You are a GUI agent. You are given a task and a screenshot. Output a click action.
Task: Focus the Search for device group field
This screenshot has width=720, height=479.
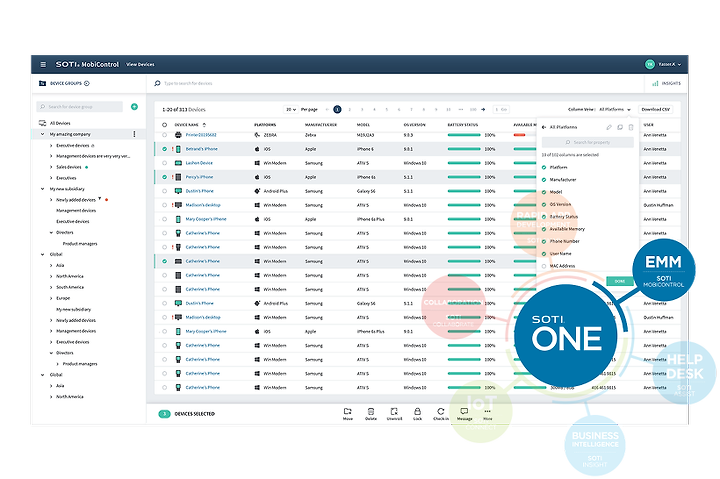pyautogui.click(x=79, y=107)
